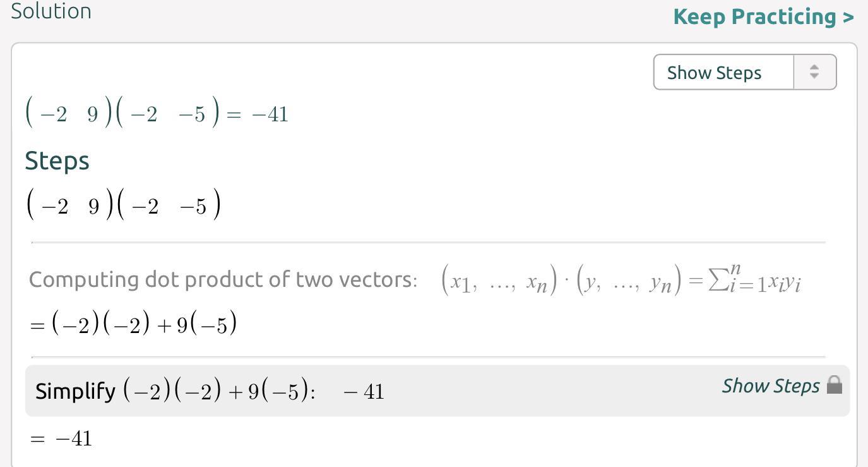Follow the Keep Practicing link

[763, 16]
